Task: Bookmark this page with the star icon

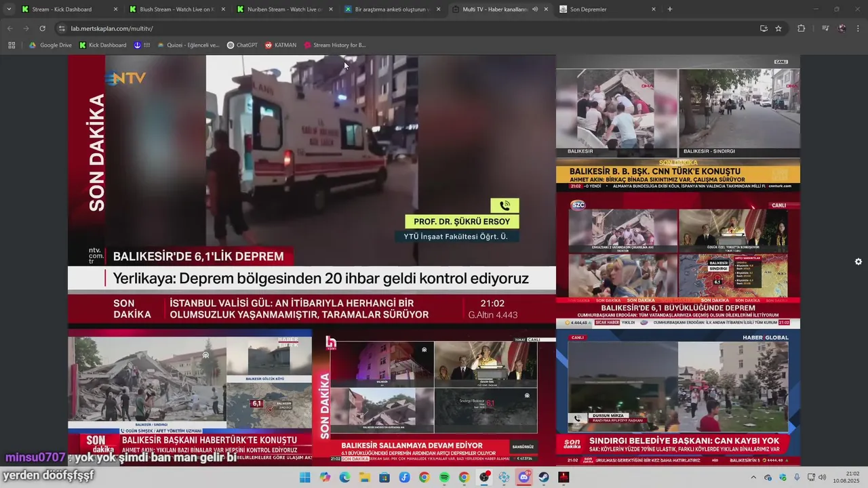Action: click(x=778, y=28)
